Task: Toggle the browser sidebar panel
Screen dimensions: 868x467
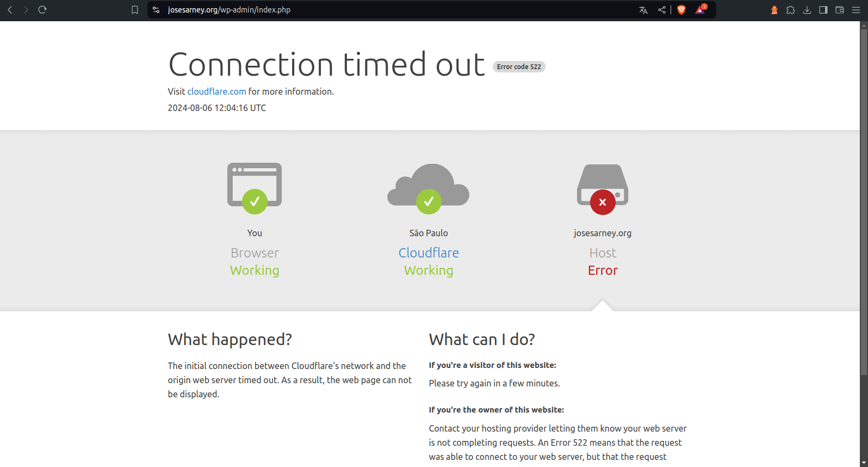Action: [823, 10]
